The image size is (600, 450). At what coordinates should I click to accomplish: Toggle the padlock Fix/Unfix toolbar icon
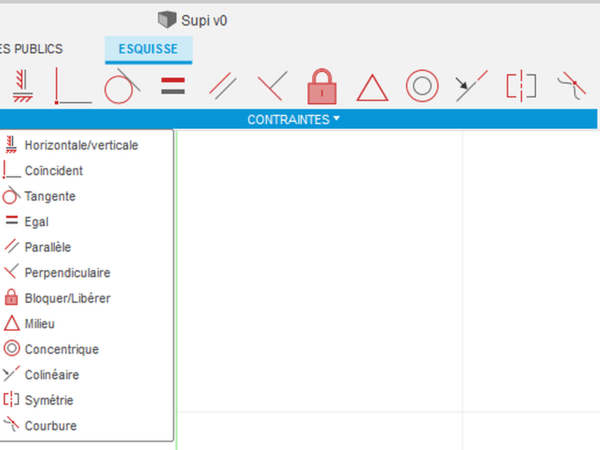point(320,87)
